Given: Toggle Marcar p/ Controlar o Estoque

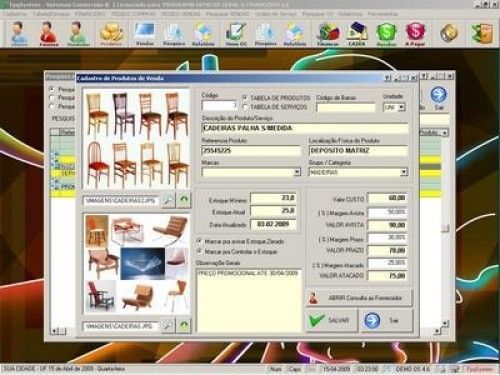Looking at the screenshot, I should click(200, 251).
